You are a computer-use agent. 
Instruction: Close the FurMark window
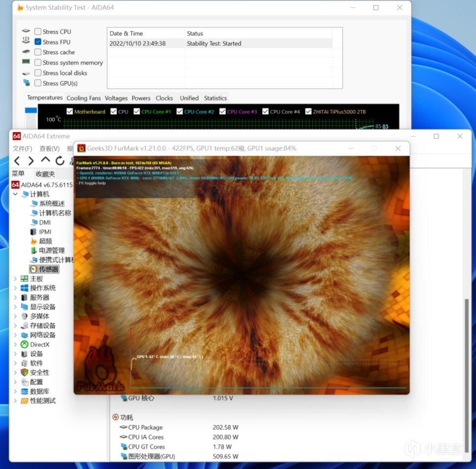click(398, 148)
